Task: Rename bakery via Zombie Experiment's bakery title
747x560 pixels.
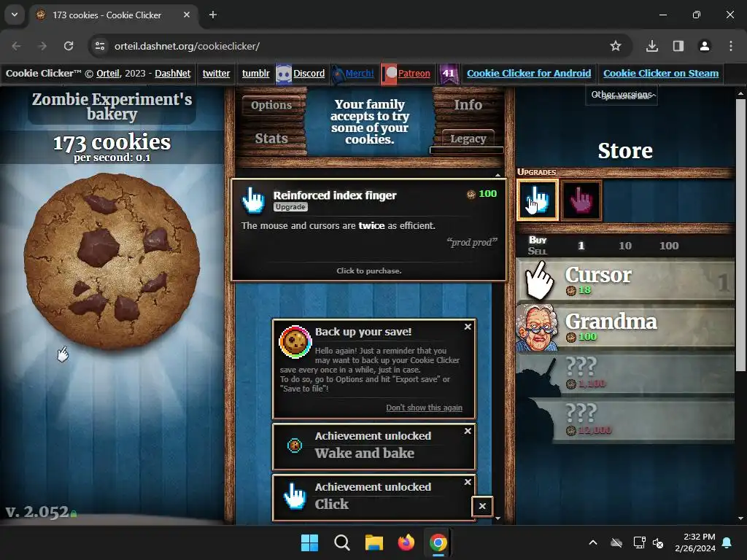Action: click(x=112, y=106)
